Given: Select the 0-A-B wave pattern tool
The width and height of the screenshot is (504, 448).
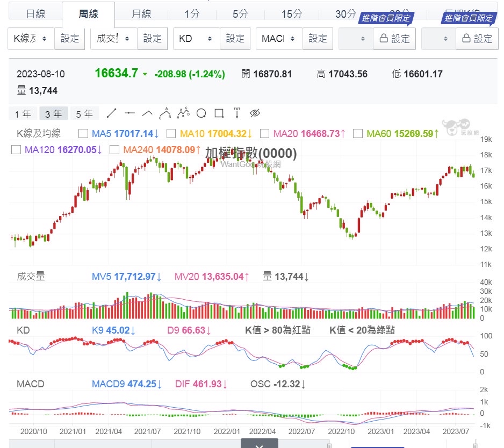Looking at the screenshot, I should tap(165, 113).
